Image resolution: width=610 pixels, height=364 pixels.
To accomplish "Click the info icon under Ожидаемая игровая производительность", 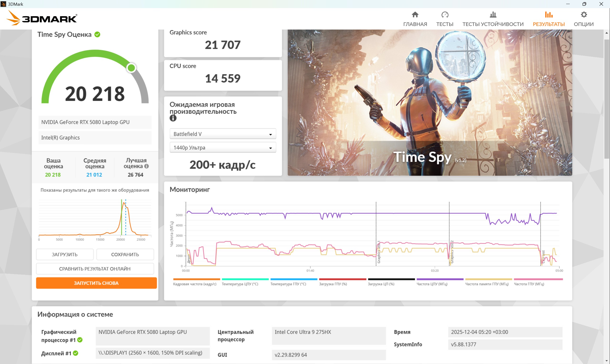I will [x=173, y=118].
